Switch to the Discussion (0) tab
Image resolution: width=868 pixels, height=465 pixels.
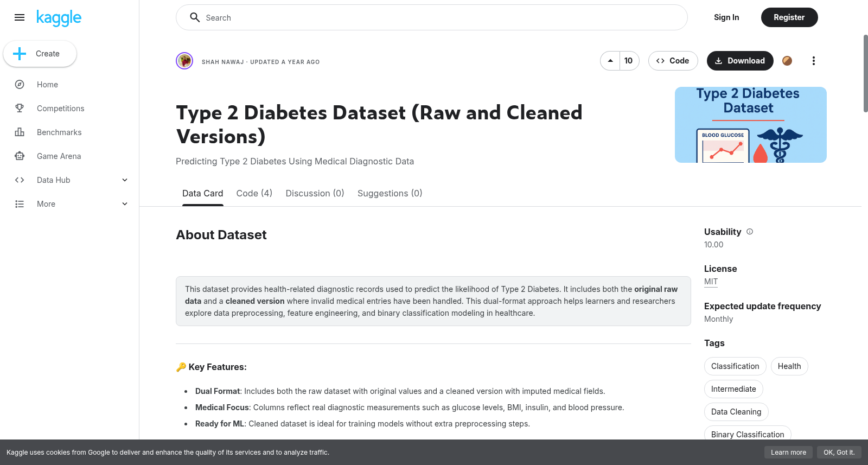pyautogui.click(x=315, y=193)
